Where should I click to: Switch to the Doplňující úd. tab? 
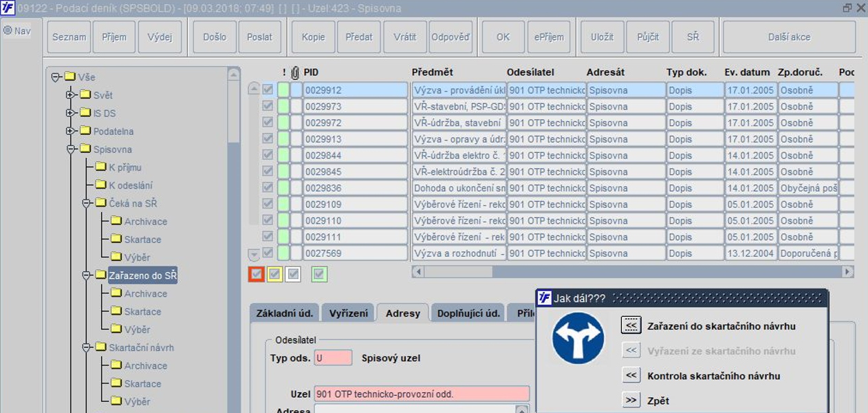coord(468,313)
